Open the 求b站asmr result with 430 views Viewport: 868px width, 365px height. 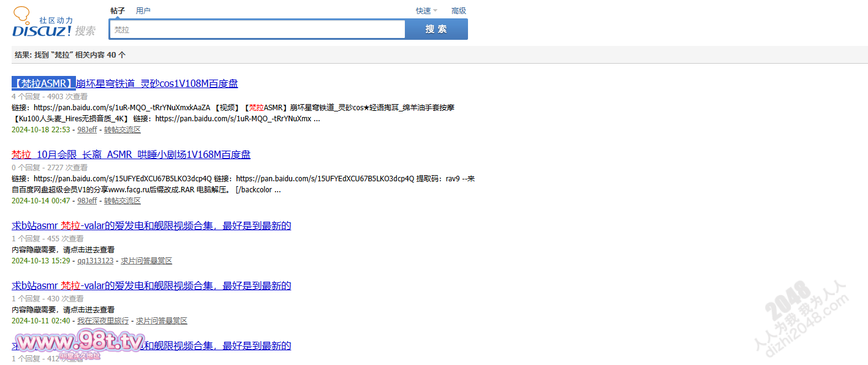tap(151, 285)
